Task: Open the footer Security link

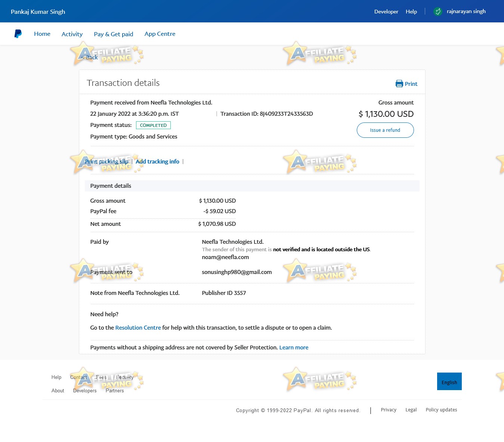Action: tap(125, 377)
